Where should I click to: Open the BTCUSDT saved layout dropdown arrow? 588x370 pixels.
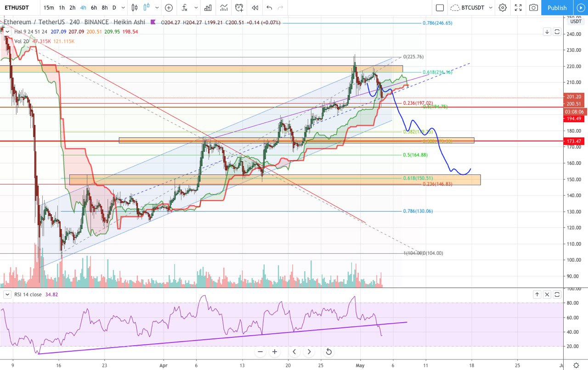pyautogui.click(x=491, y=7)
